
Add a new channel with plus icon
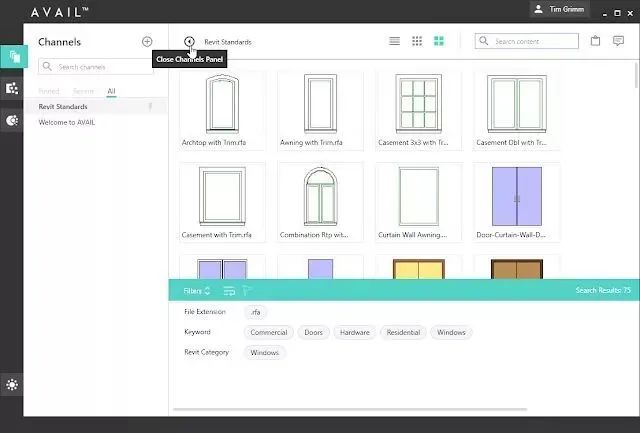pos(147,42)
